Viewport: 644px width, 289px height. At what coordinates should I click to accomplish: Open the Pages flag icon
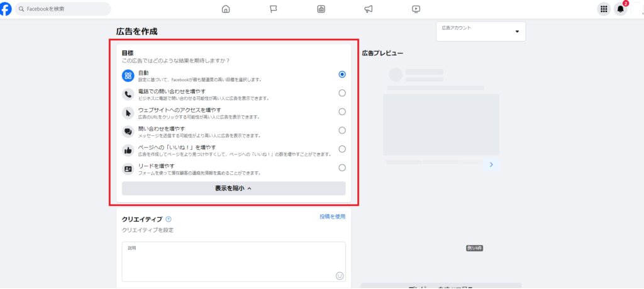pyautogui.click(x=274, y=9)
